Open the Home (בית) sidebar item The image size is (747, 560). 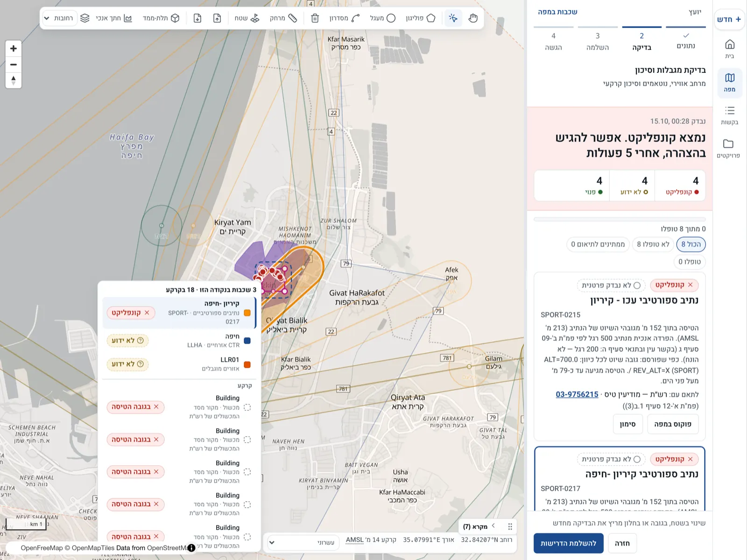point(730,49)
